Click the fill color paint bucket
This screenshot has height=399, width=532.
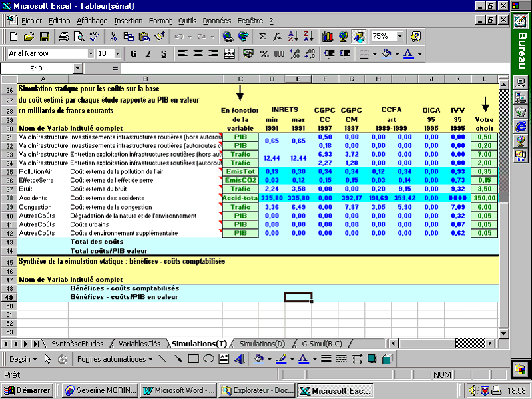coord(386,53)
